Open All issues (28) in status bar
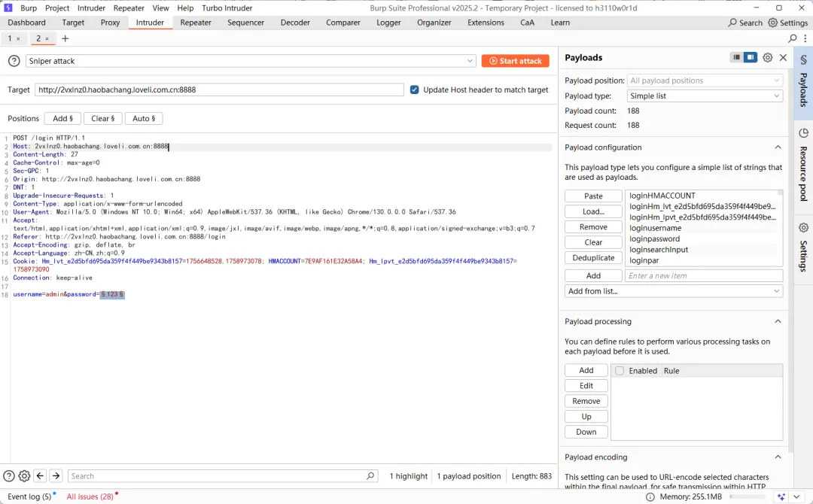The width and height of the screenshot is (813, 504). click(x=90, y=496)
